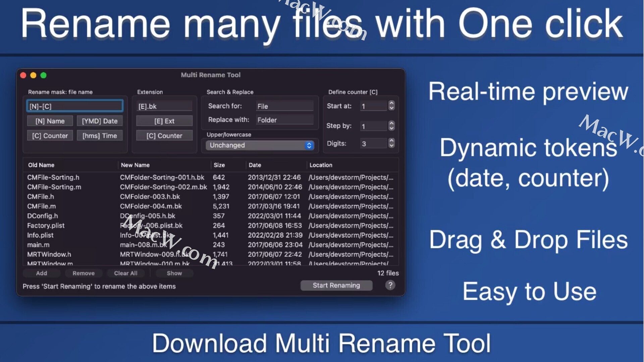The height and width of the screenshot is (362, 644).
Task: Sort by Date column header
Action: click(276, 165)
